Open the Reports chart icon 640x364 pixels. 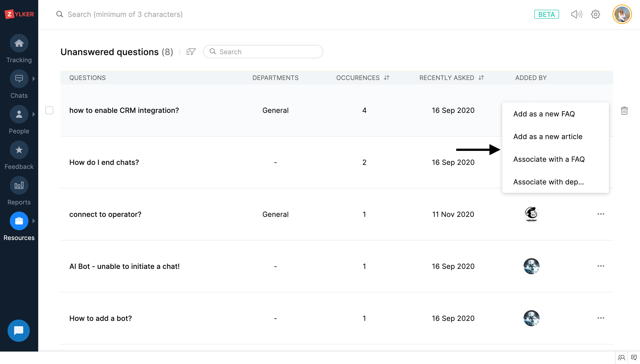click(19, 186)
